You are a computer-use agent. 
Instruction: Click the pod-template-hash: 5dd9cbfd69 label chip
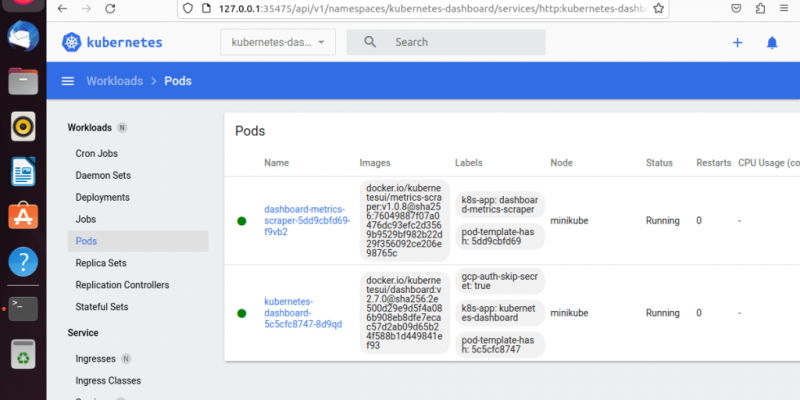(500, 237)
